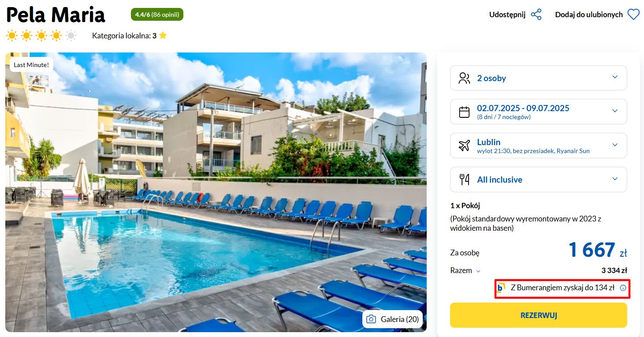The image size is (644, 337).
Task: Click the Bumerang logo icon
Action: pos(501,288)
